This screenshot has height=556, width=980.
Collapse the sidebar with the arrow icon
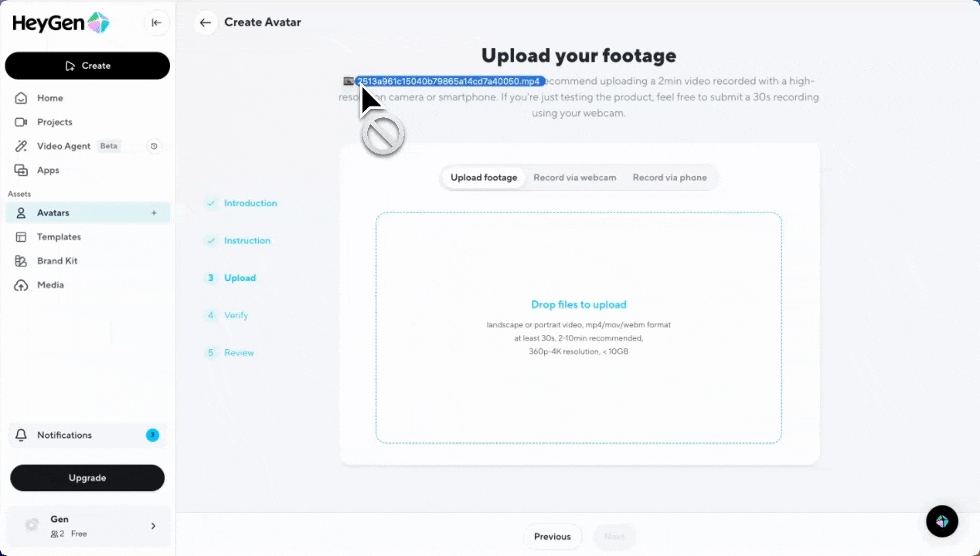pos(156,22)
